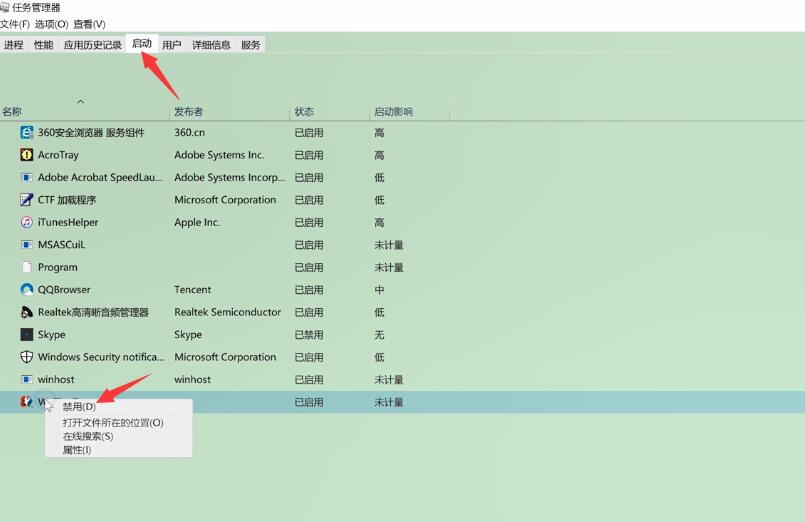Select the 启动 tab
805x522 pixels.
click(x=142, y=44)
